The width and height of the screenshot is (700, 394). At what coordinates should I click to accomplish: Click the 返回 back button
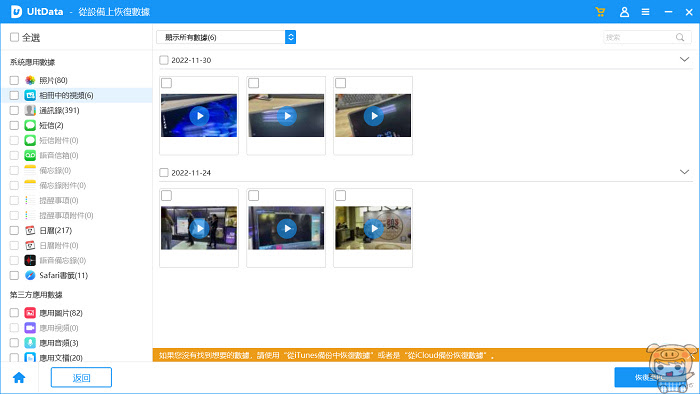(81, 377)
